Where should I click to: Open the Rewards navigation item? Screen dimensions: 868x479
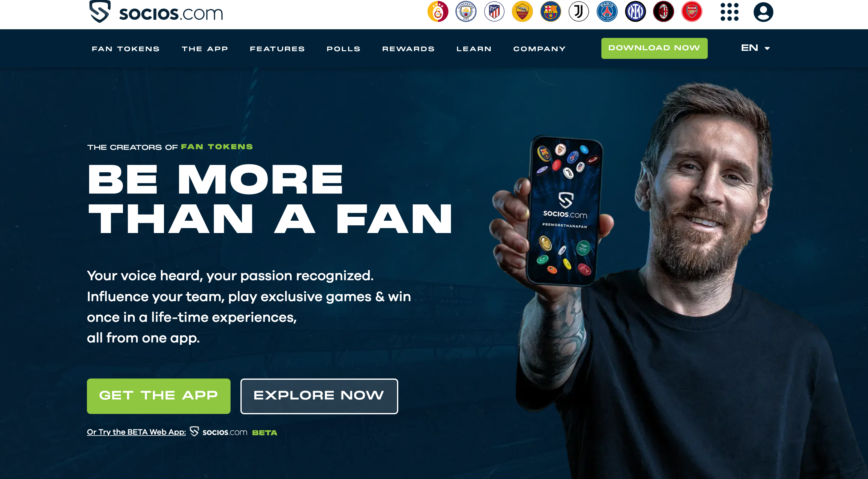(408, 49)
